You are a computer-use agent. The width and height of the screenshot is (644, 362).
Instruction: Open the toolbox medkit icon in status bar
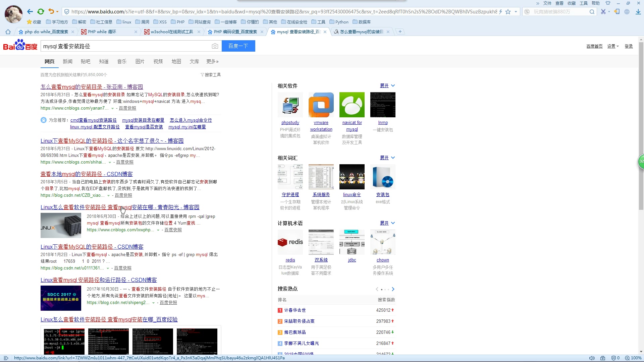pos(603,358)
